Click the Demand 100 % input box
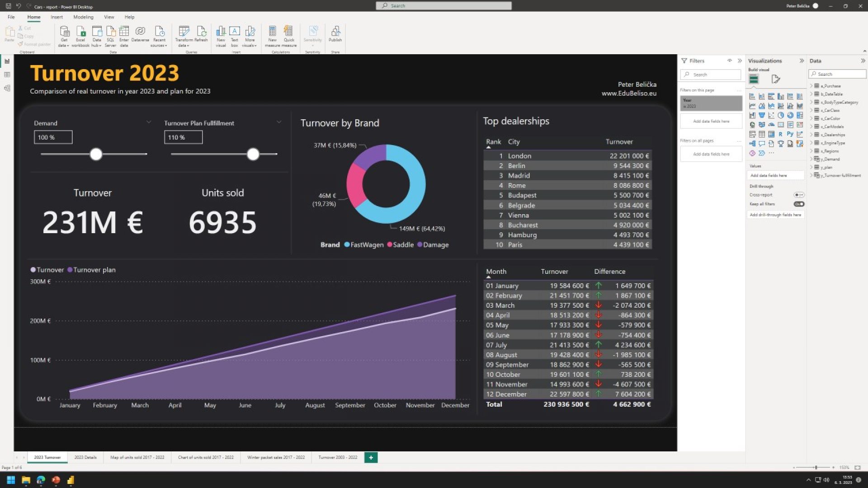The width and height of the screenshot is (868, 488). (53, 137)
